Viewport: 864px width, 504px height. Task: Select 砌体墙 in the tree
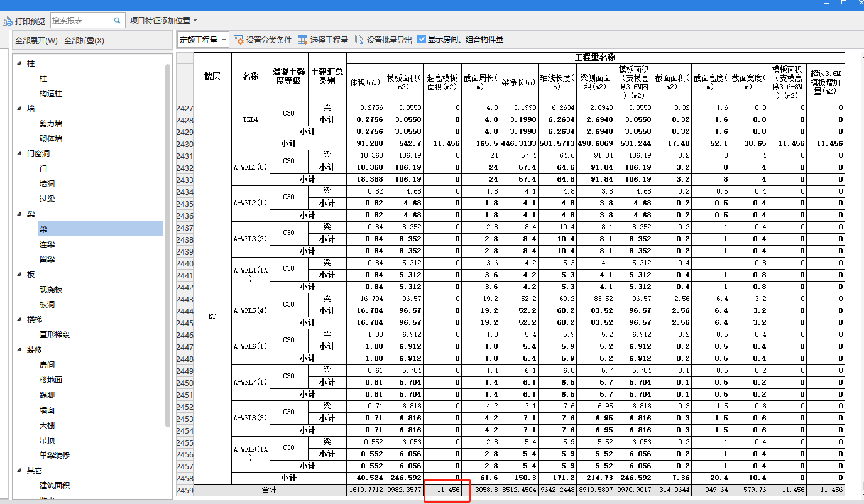[51, 139]
